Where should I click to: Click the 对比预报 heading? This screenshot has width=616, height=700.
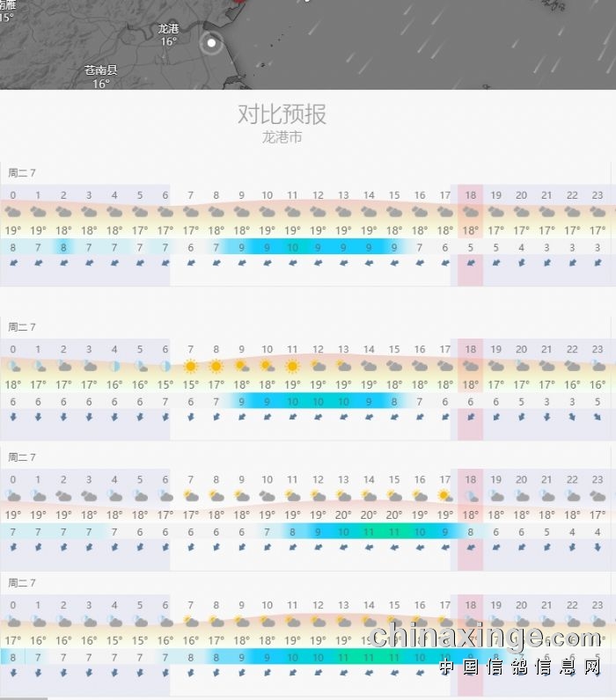282,113
